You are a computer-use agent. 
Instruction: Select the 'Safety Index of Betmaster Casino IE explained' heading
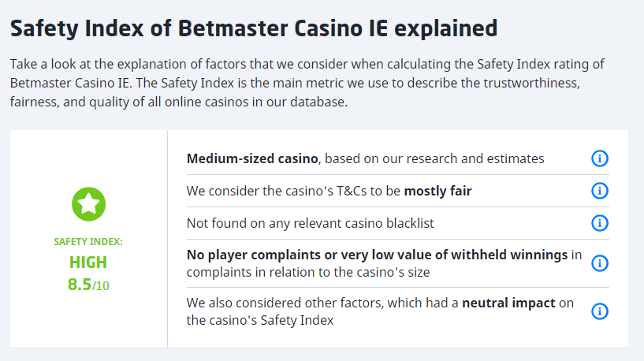click(x=254, y=29)
